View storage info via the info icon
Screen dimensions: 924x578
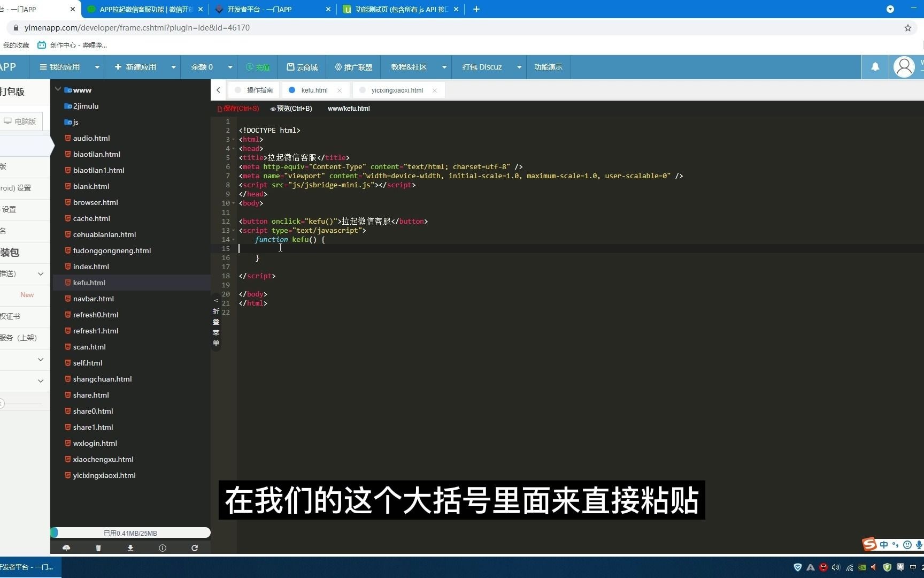(163, 548)
